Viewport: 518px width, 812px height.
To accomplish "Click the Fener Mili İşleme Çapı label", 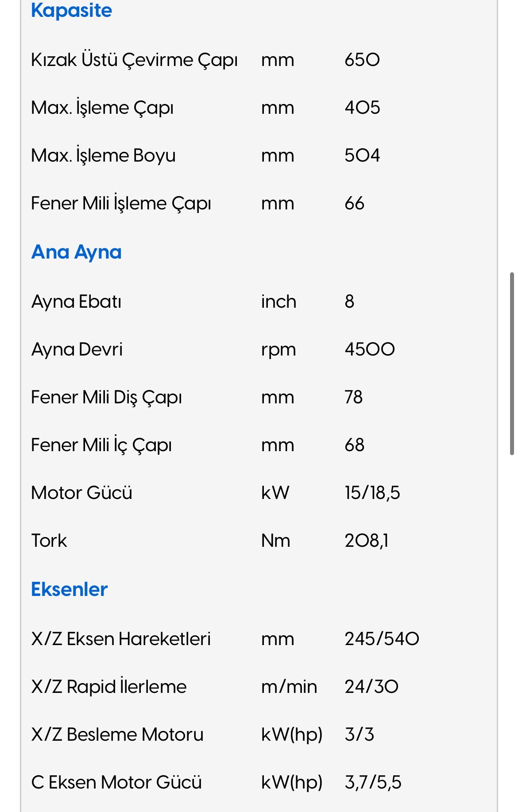I will click(121, 204).
